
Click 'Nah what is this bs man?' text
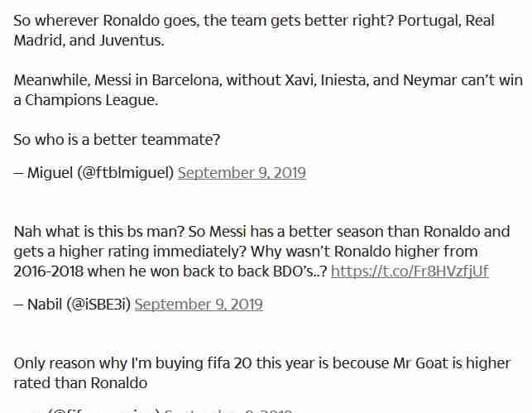click(x=99, y=232)
